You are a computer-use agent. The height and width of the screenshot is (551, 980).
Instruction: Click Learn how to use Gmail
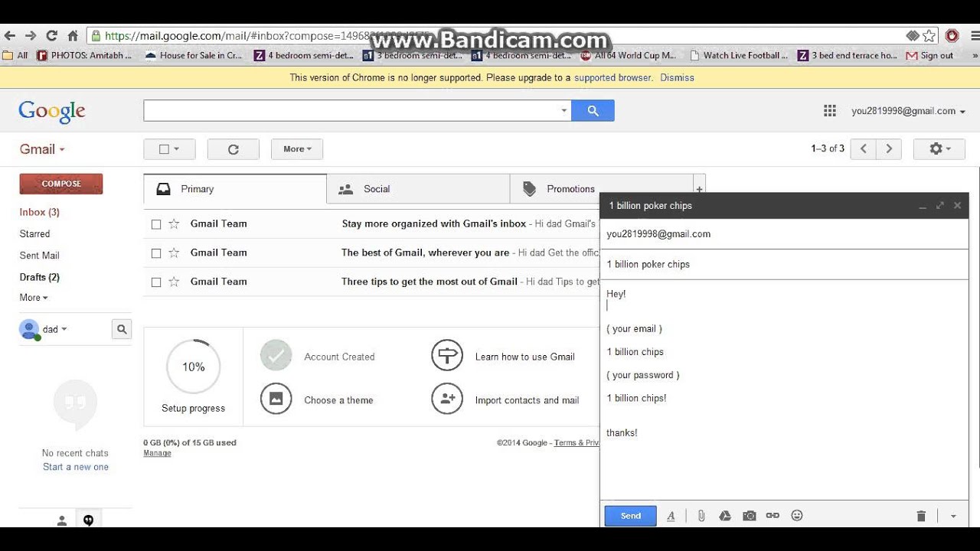click(524, 357)
